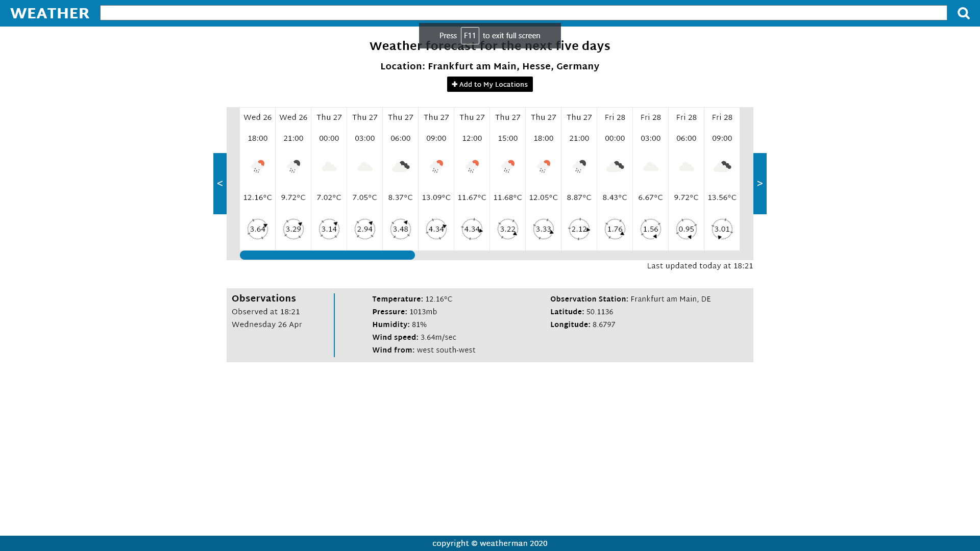
Task: Click the 0.95 wind direction dial
Action: [687, 229]
